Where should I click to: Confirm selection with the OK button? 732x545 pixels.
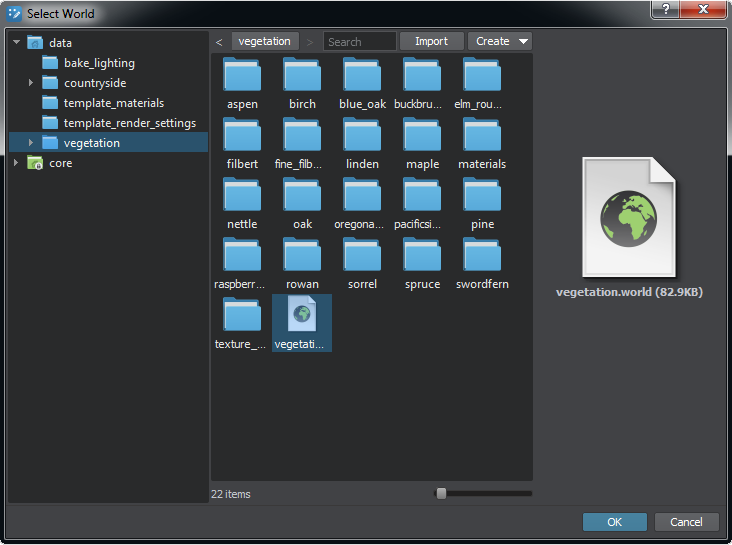click(614, 522)
